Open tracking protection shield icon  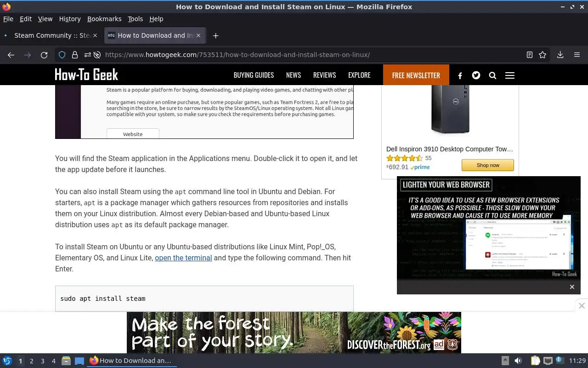62,55
